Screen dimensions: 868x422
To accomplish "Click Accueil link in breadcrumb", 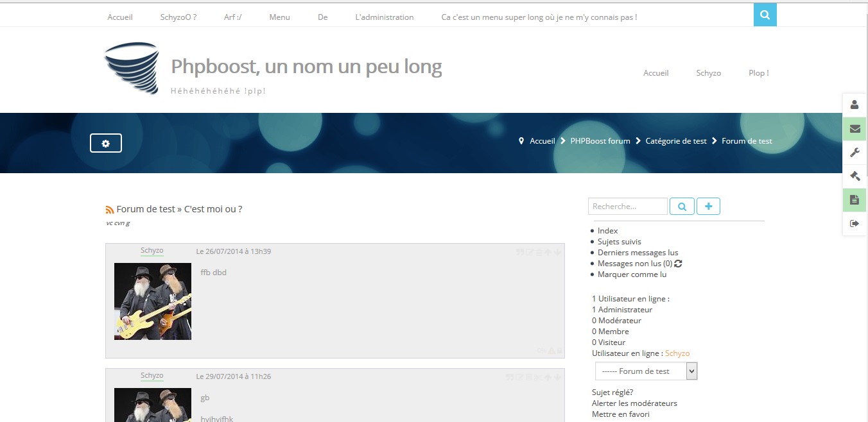I will coord(542,141).
